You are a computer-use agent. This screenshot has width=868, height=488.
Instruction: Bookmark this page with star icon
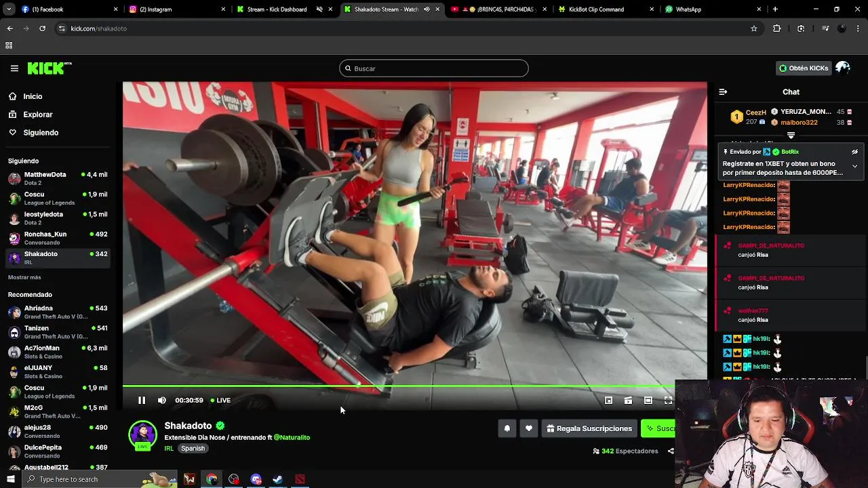click(x=753, y=28)
